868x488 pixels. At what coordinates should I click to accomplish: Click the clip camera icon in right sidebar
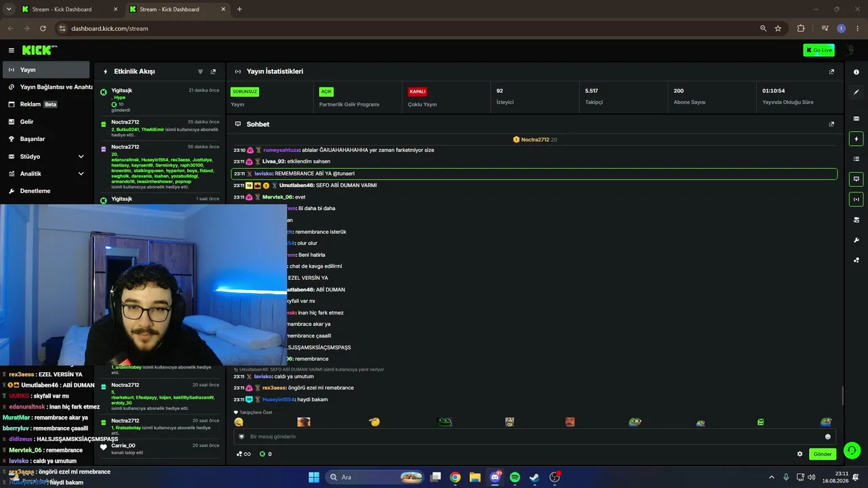[x=856, y=119]
